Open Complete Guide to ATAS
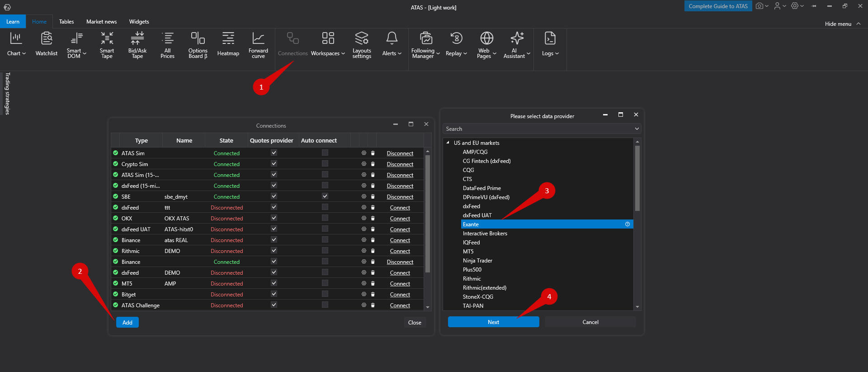868x372 pixels. pos(718,6)
